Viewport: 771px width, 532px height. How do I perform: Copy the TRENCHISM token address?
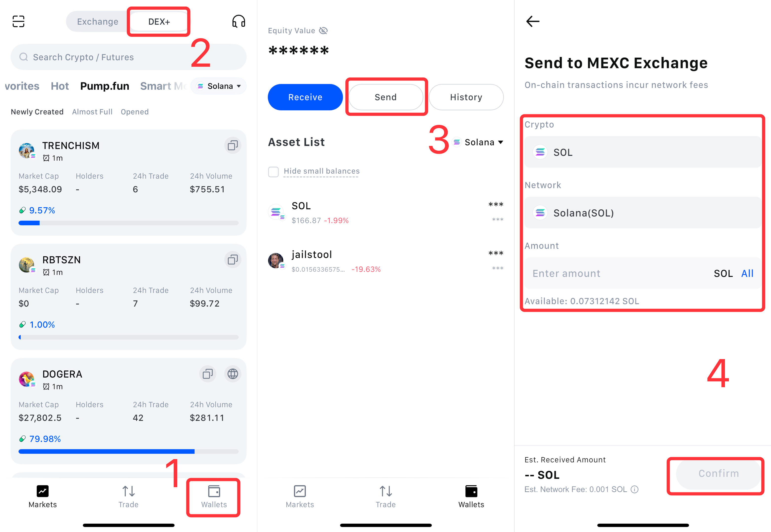pos(232,145)
